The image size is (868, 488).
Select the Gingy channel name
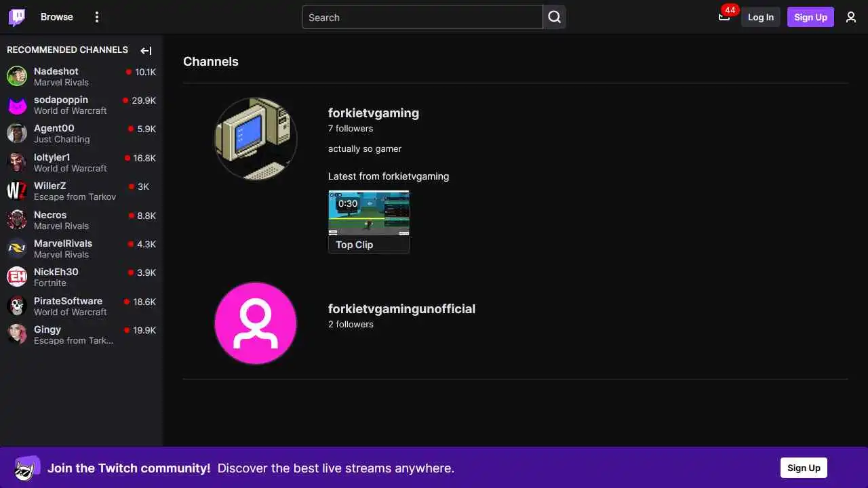47,329
